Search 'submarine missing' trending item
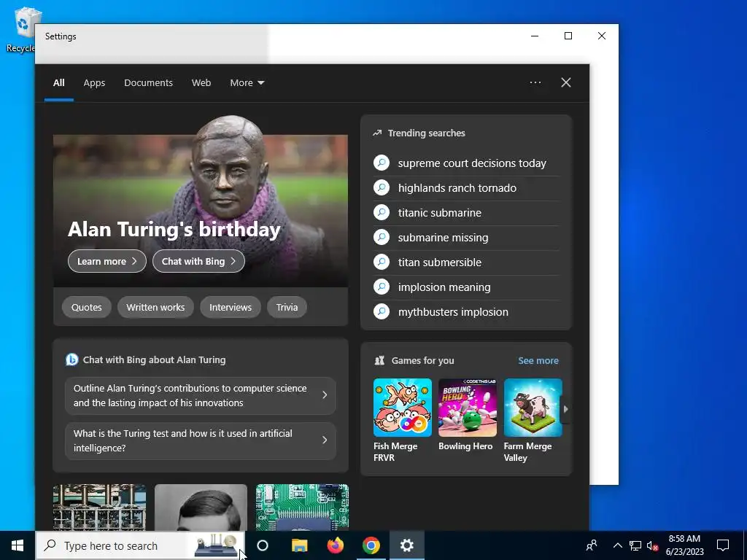Image resolution: width=747 pixels, height=560 pixels. pos(443,238)
